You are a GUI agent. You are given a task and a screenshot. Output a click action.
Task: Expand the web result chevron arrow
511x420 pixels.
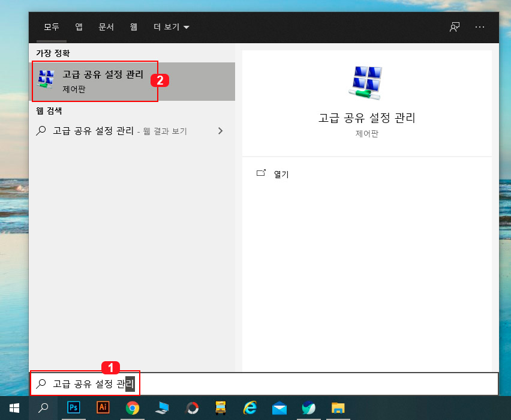coord(220,131)
